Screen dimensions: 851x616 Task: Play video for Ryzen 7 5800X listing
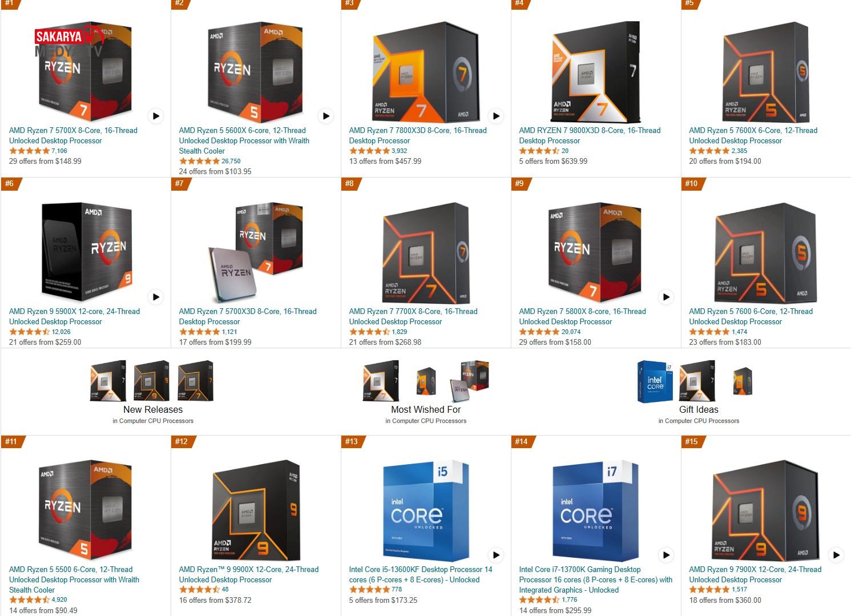[666, 297]
